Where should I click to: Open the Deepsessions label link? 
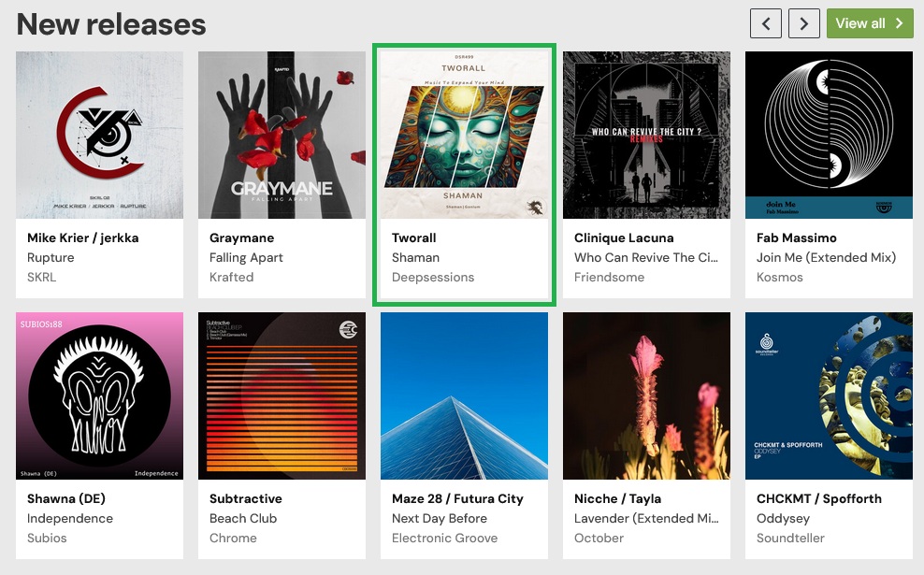433,277
